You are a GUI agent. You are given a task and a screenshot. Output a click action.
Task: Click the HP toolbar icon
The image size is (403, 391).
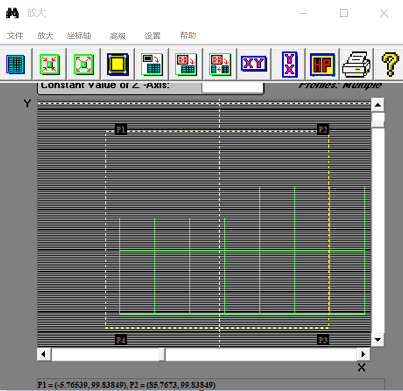322,64
